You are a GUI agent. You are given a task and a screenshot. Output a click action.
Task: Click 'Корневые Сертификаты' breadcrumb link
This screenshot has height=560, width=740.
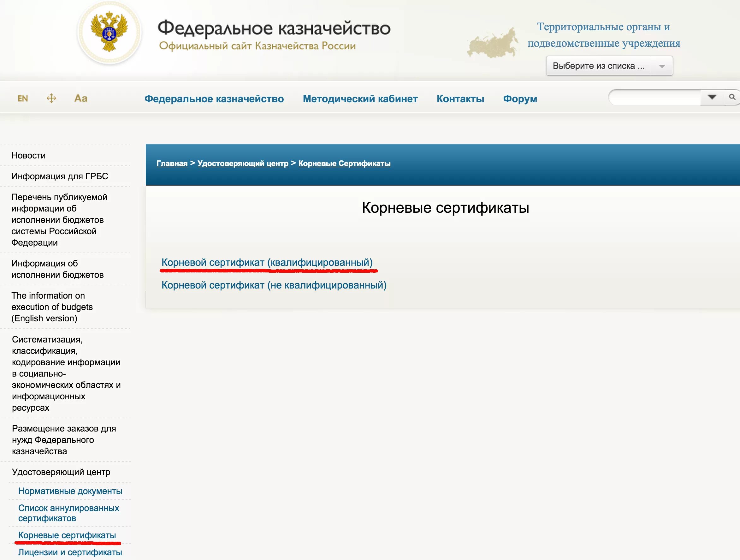345,163
